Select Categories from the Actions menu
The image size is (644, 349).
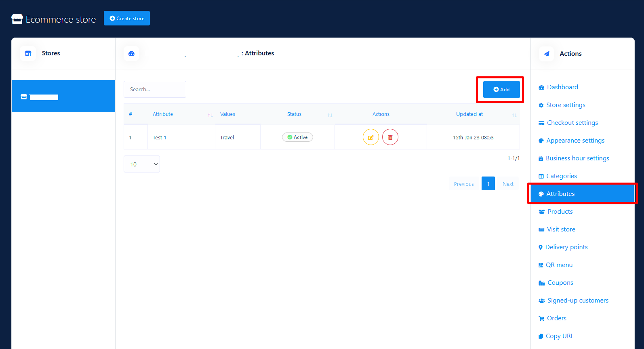coord(561,176)
